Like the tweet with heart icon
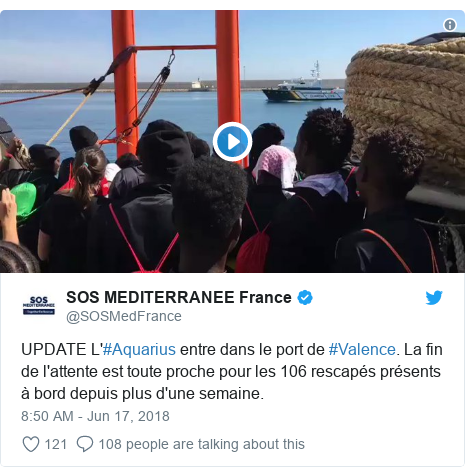Image resolution: width=465 pixels, height=476 pixels. (x=31, y=444)
